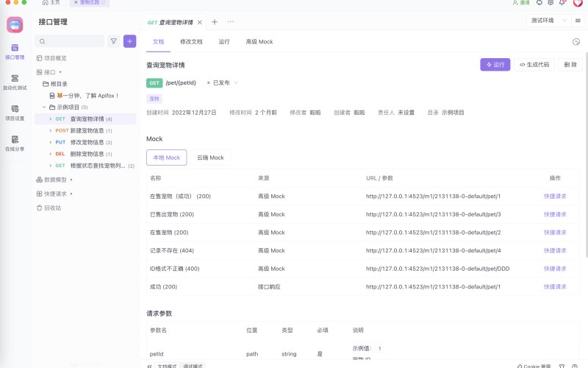Click the user avatar icon
588x368 pixels.
click(578, 3)
